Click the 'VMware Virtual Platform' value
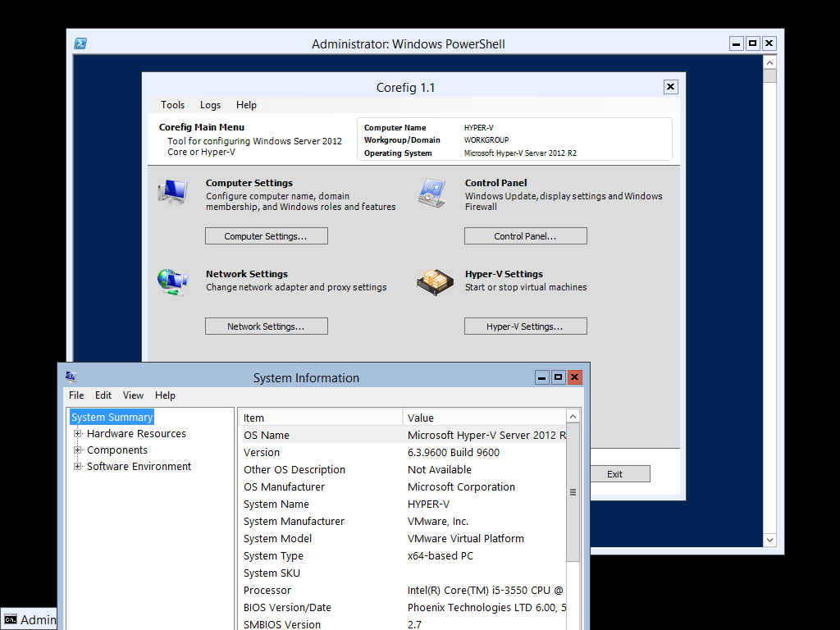The image size is (840, 630). click(x=466, y=538)
